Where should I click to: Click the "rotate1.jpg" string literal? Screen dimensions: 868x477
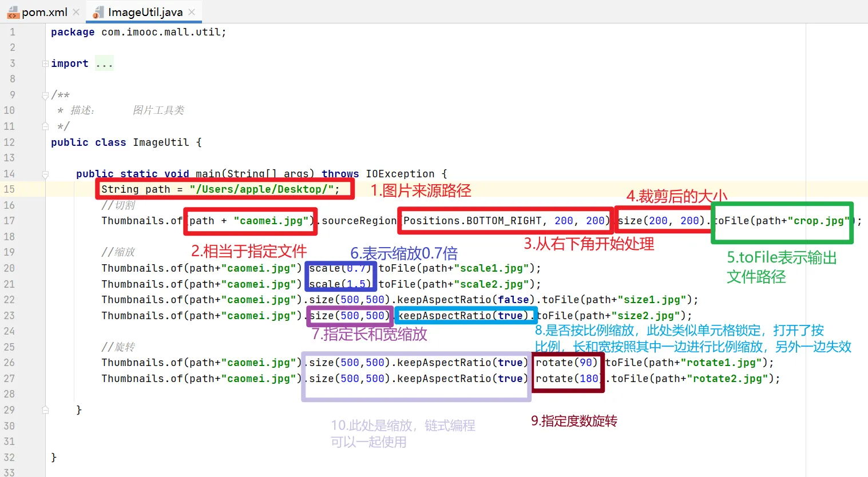(x=721, y=363)
